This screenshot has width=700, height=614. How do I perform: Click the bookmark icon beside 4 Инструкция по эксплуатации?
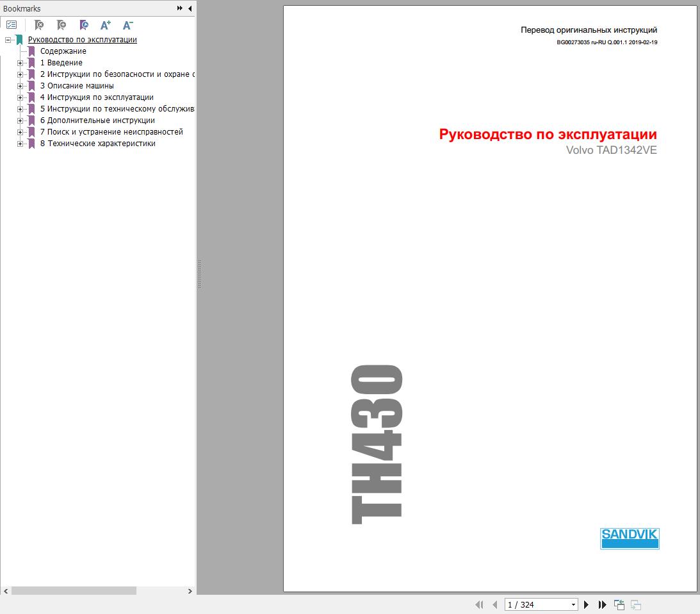tap(31, 97)
